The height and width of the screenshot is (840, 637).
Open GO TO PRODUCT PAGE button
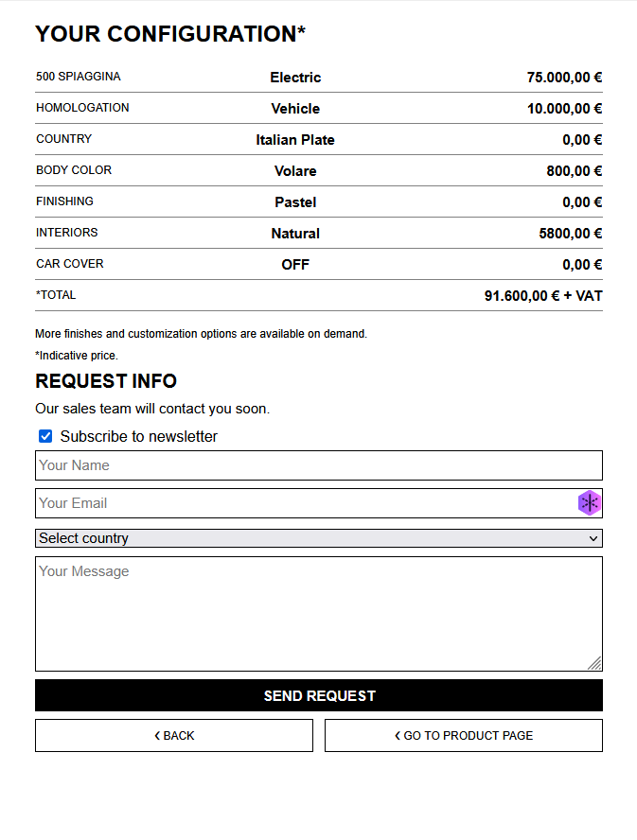point(464,736)
